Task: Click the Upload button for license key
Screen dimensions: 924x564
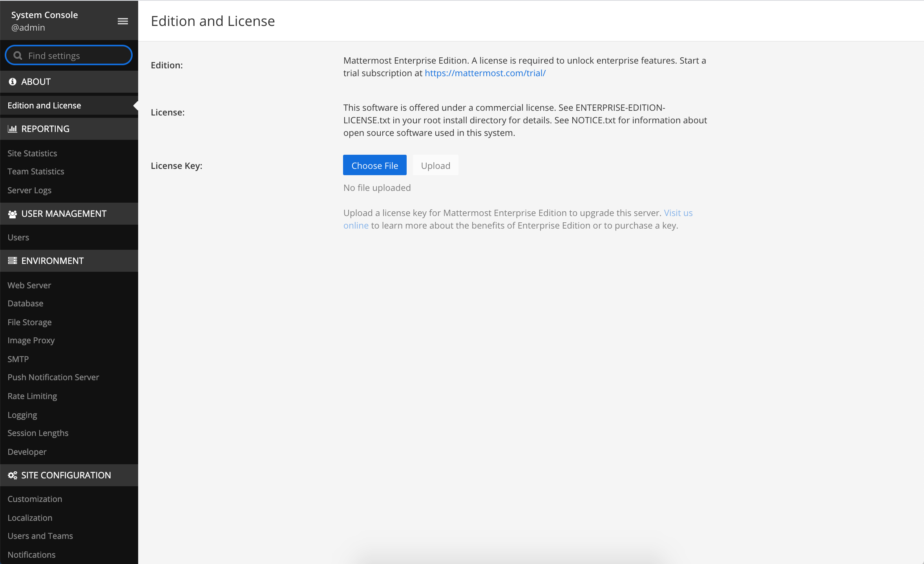Action: 434,165
